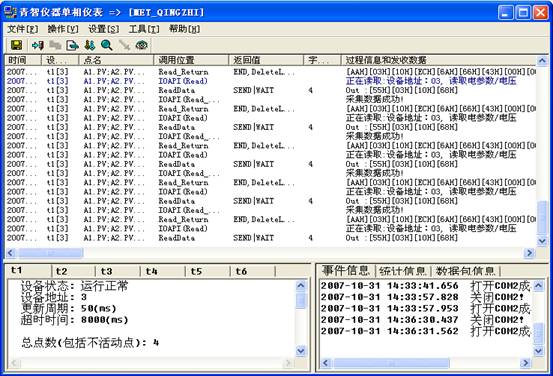Image resolution: width=553 pixels, height=376 pixels.
Task: Click the document export arrow toolbar icon
Action: [72, 45]
